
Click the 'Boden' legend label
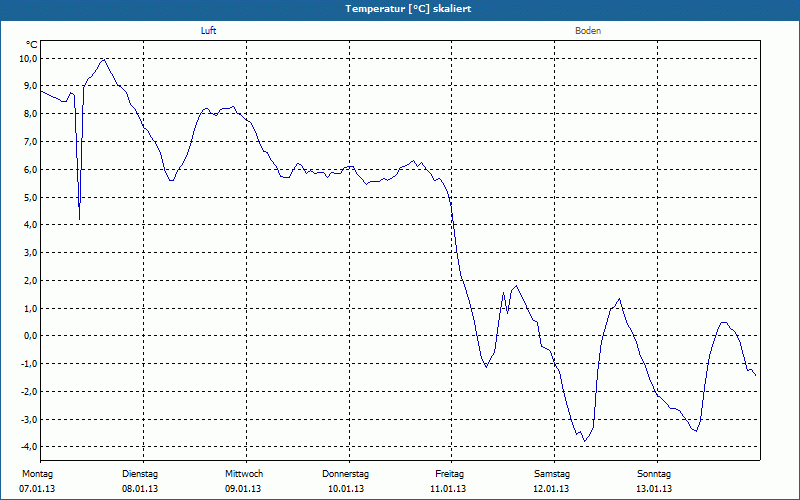pyautogui.click(x=588, y=31)
